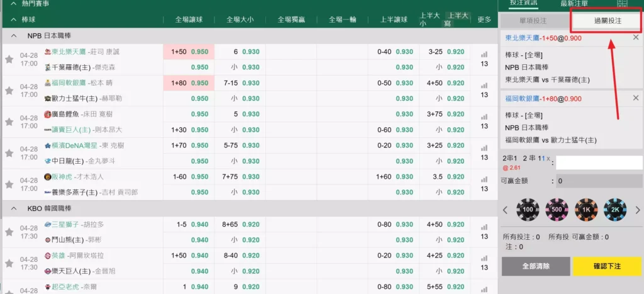
Task: Star the 英雄 vs 樂天巨人 match
Action: pyautogui.click(x=9, y=263)
